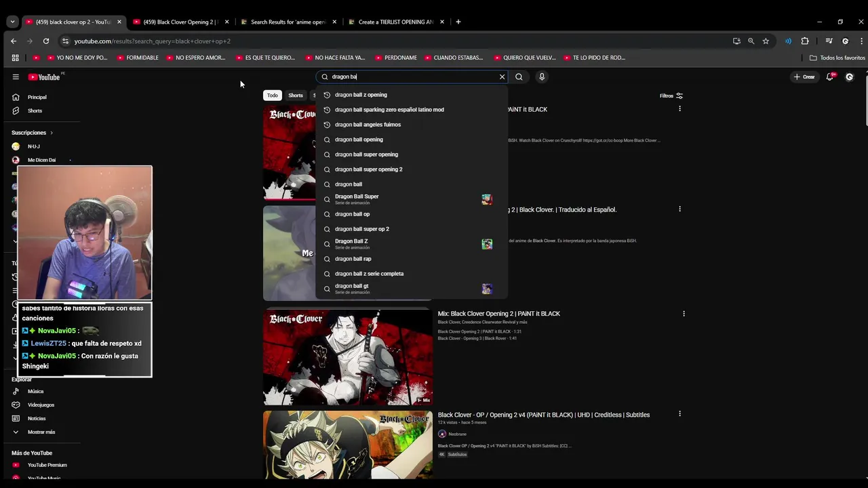868x488 pixels.
Task: Open Noticias in Explorar section
Action: pyautogui.click(x=37, y=418)
